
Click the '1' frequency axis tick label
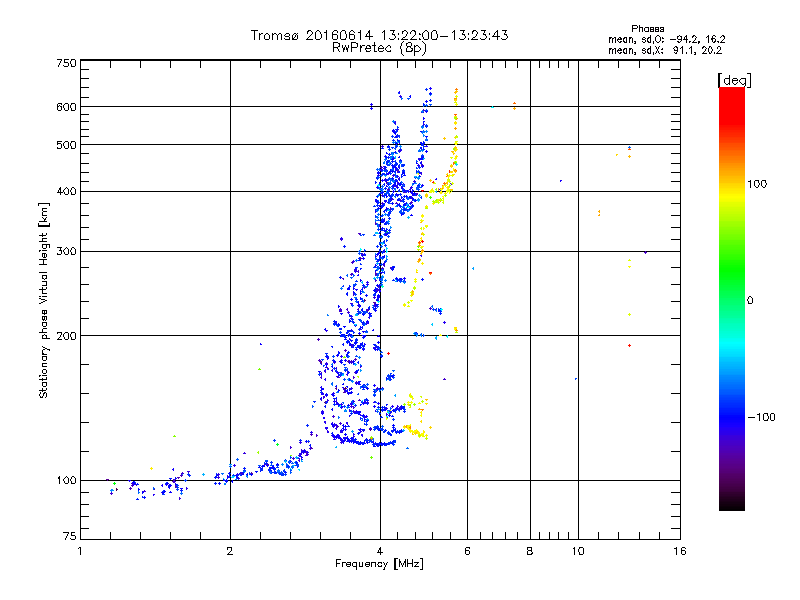click(x=80, y=551)
